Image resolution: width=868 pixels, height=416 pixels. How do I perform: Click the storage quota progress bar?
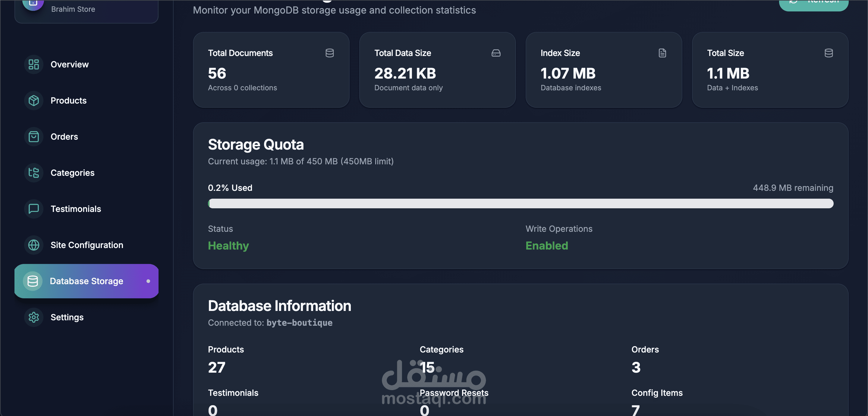(520, 203)
